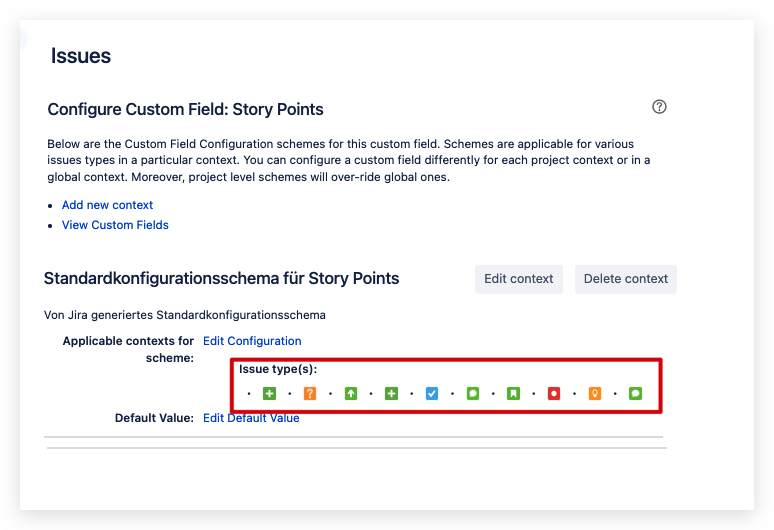Click the "Issue type(s):" label
The width and height of the screenshot is (774, 530).
[x=278, y=369]
